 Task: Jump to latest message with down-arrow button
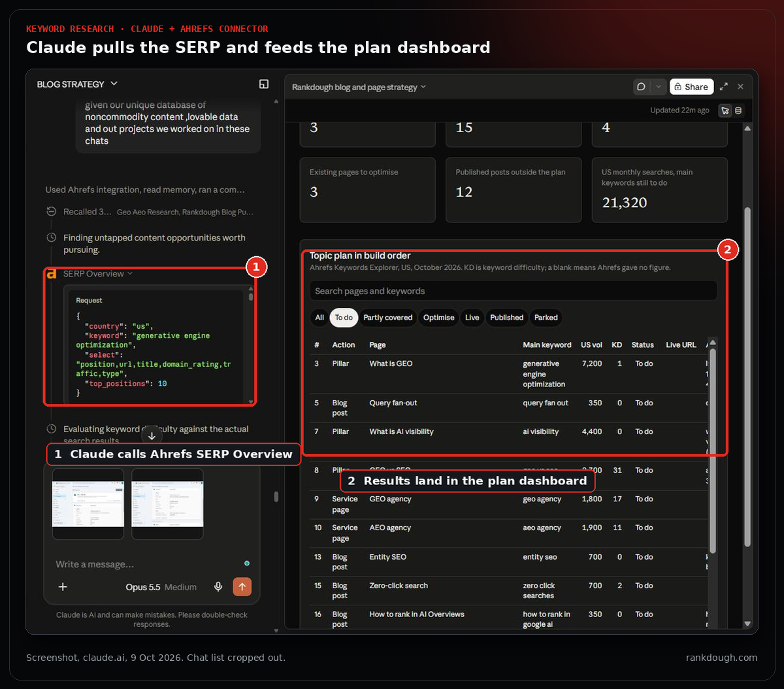click(x=152, y=435)
